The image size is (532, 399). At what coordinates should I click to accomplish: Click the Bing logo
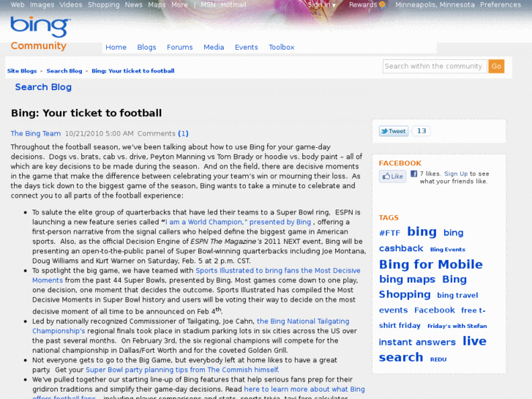point(40,27)
